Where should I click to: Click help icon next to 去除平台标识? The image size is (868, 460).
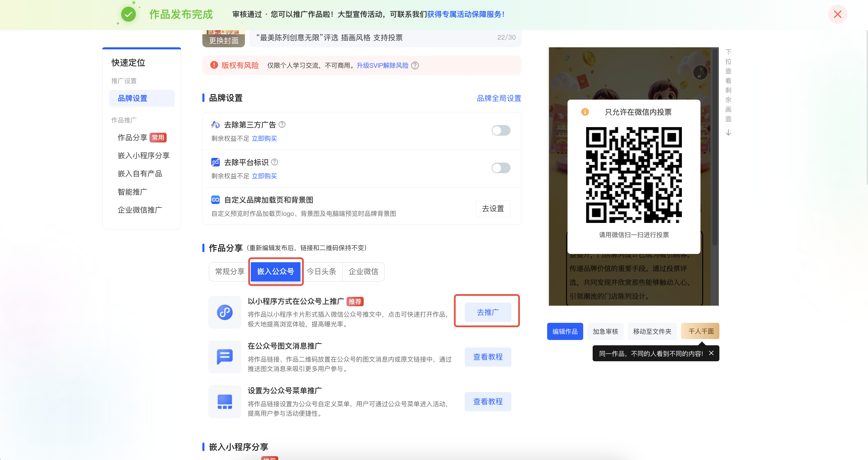point(275,162)
